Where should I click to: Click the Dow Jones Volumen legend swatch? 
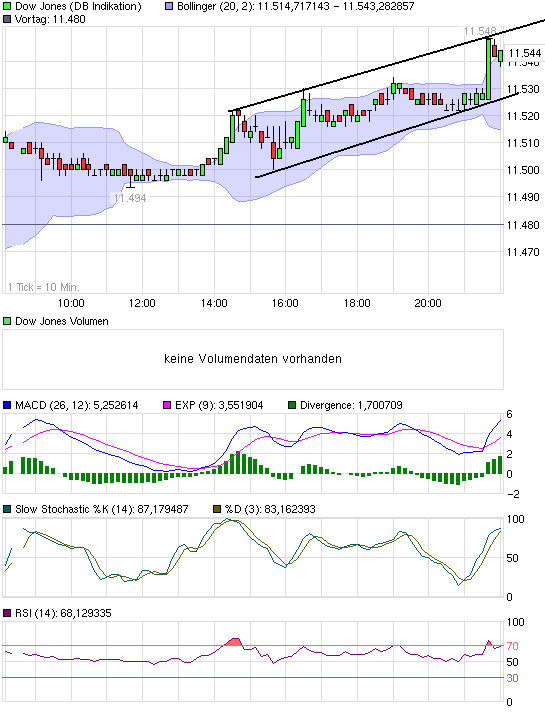(7, 321)
